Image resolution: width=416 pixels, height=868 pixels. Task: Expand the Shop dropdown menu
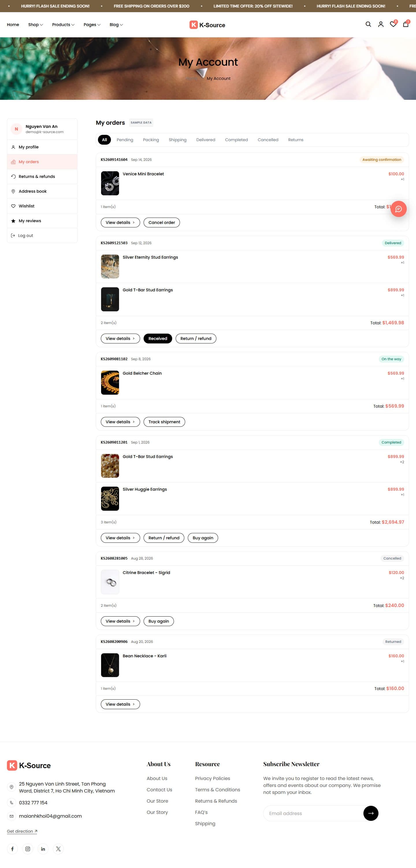[35, 25]
